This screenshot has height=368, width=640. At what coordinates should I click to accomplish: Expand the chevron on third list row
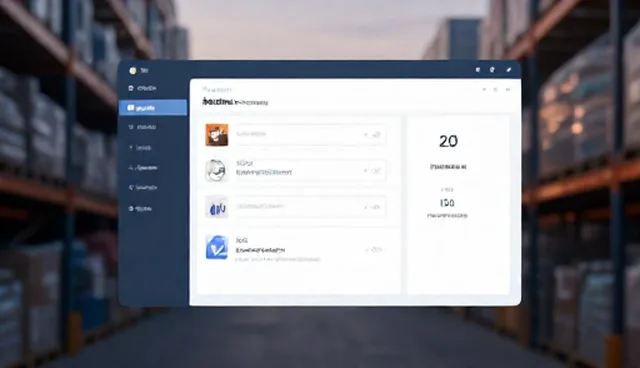click(x=366, y=207)
